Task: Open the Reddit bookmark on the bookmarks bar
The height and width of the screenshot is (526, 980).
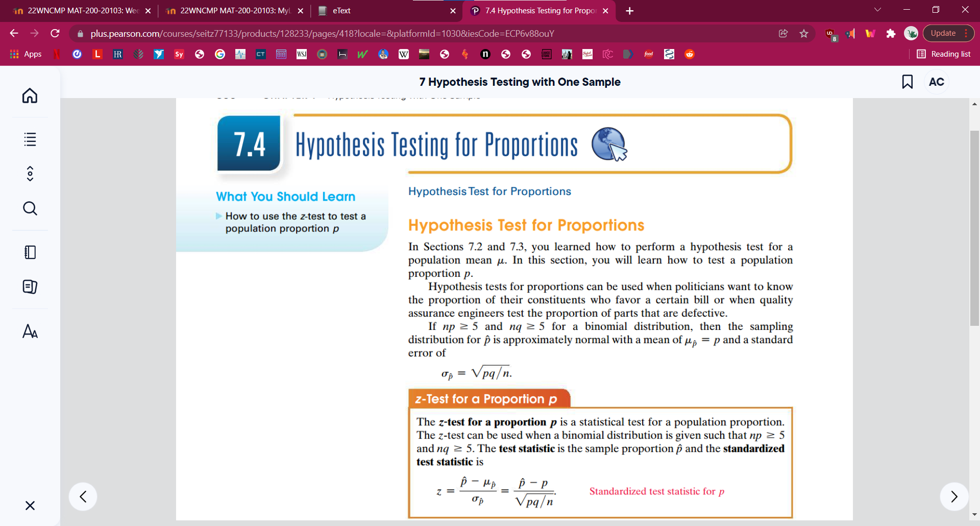Action: click(690, 54)
